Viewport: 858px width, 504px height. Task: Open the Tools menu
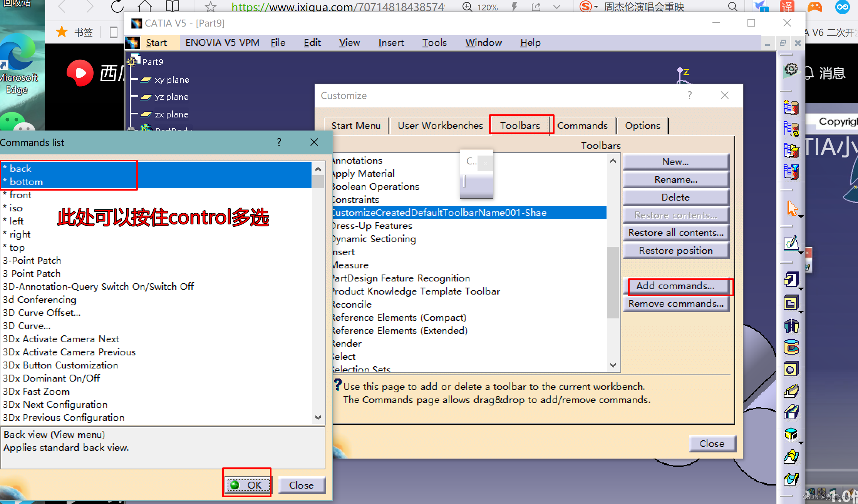click(434, 42)
